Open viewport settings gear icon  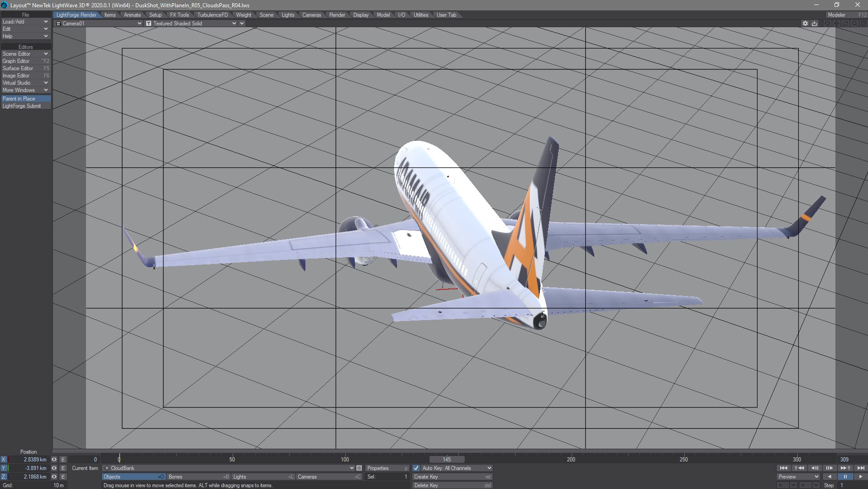click(x=805, y=24)
